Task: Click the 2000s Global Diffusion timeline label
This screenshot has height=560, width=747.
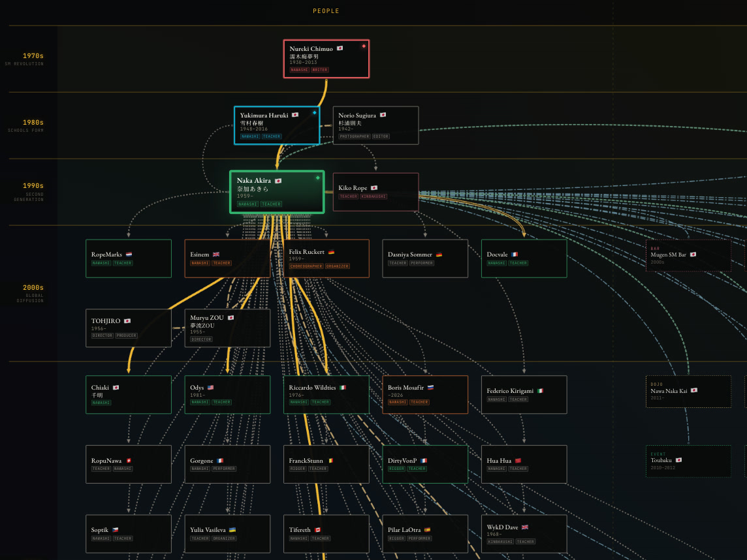Action: tap(31, 293)
